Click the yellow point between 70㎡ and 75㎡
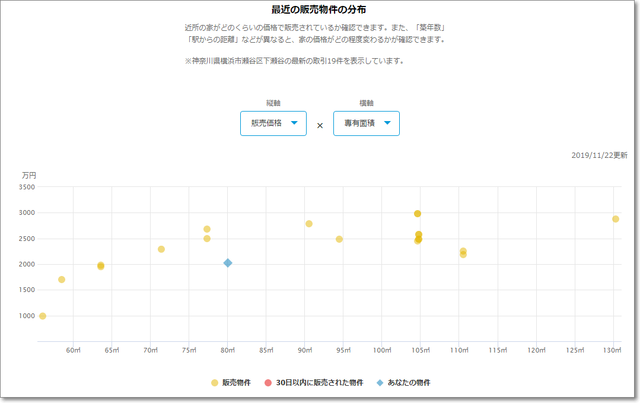This screenshot has width=640, height=403. click(161, 249)
